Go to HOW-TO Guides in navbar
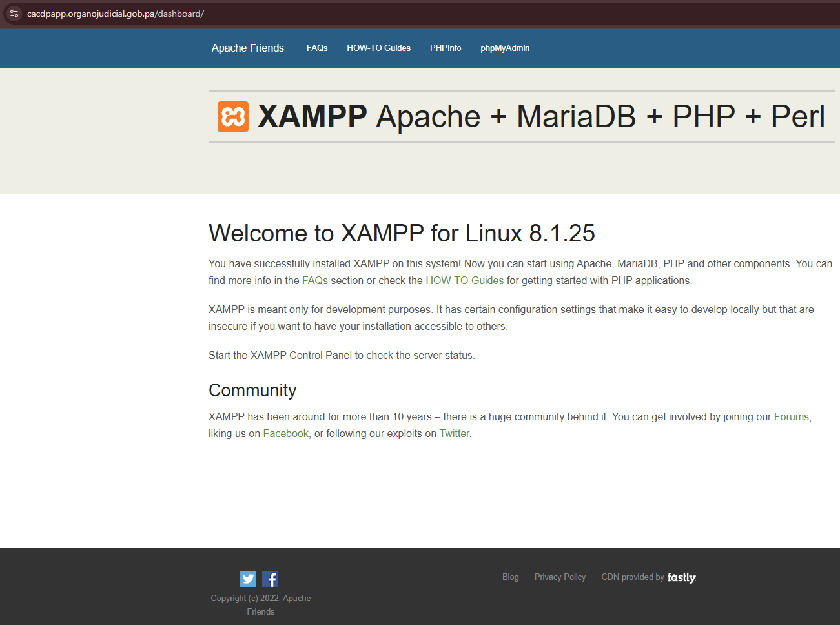 379,48
